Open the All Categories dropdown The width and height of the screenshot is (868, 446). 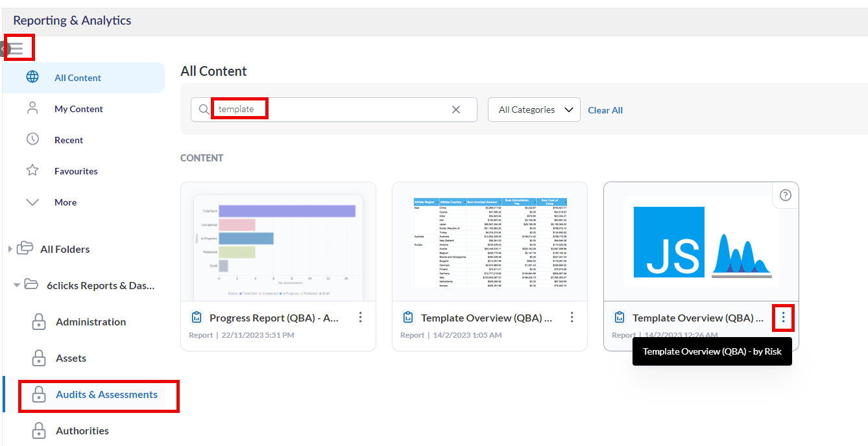533,110
